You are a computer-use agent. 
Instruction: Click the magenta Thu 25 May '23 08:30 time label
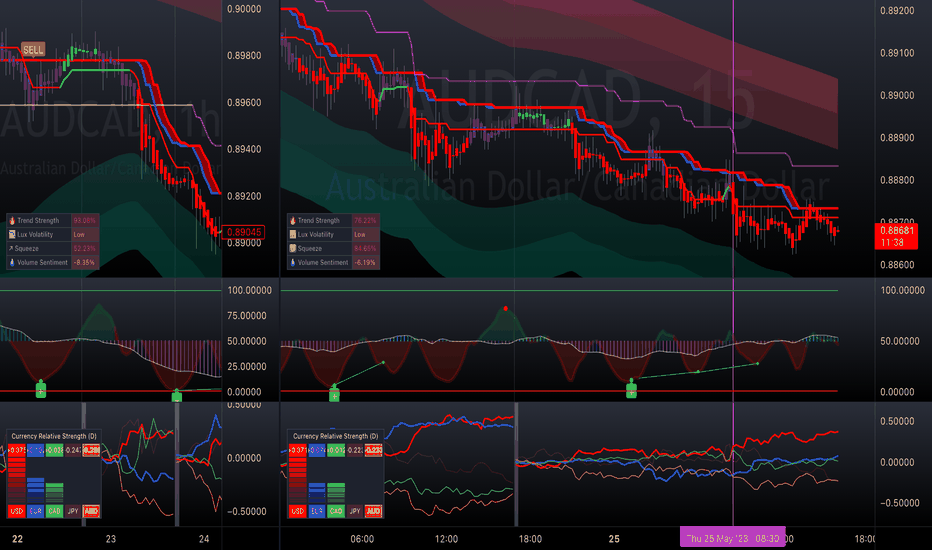[x=732, y=538]
